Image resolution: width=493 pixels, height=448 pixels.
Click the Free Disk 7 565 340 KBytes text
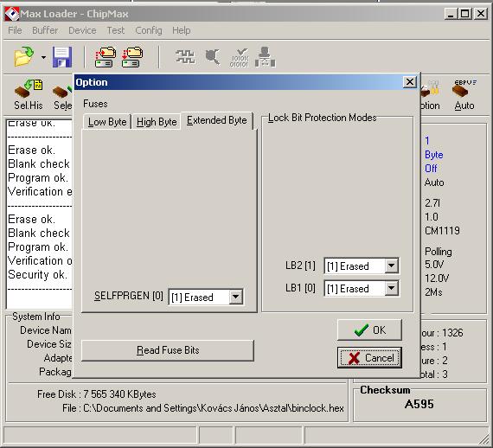(x=97, y=394)
